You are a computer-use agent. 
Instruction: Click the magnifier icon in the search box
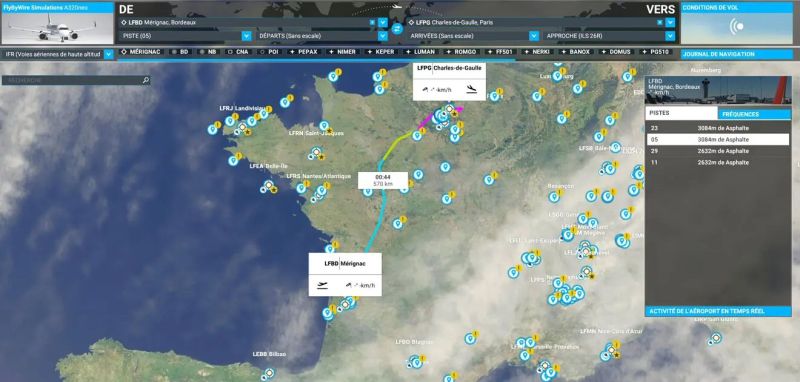(x=145, y=80)
